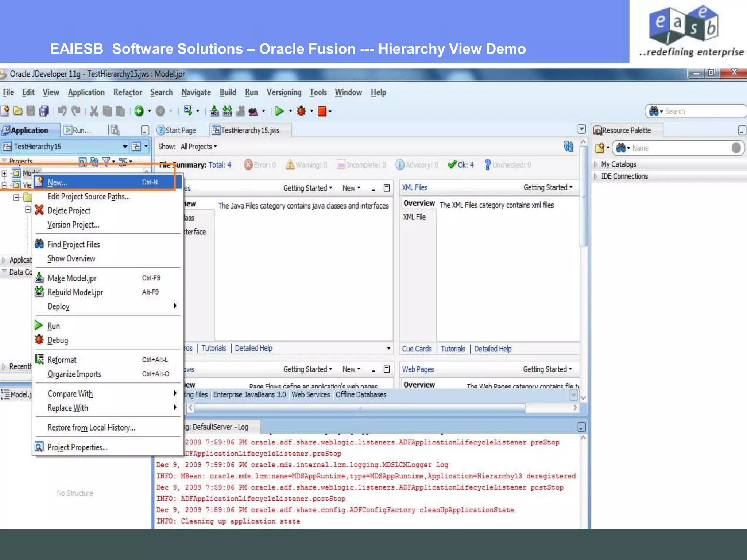Click the Cut scissors icon
The image size is (747, 560).
coord(94,111)
